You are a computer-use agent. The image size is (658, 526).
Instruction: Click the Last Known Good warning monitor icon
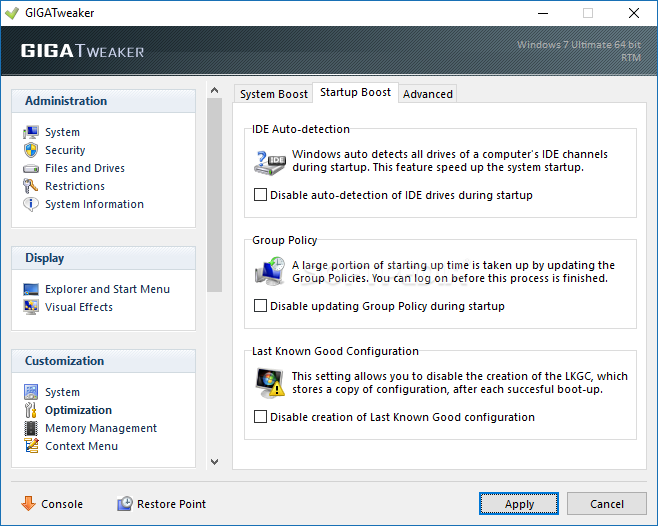270,383
